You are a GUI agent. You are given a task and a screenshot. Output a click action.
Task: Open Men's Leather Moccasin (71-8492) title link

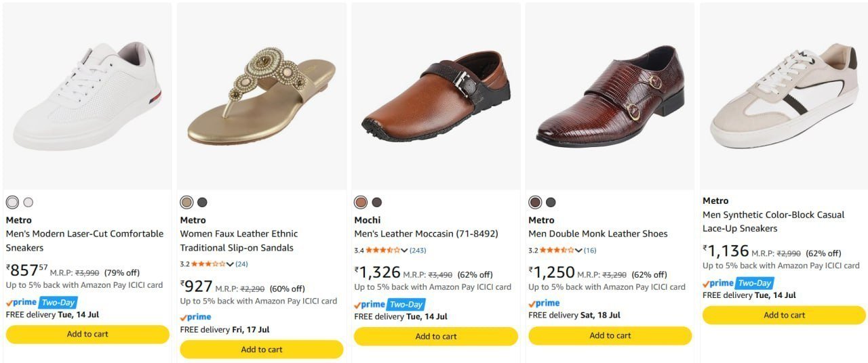[x=426, y=234]
